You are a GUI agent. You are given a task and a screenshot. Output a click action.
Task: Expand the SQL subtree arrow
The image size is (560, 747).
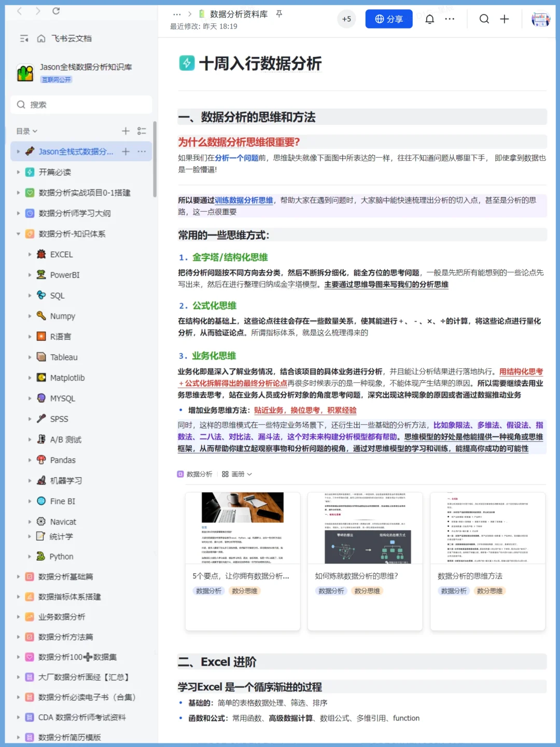tap(30, 296)
